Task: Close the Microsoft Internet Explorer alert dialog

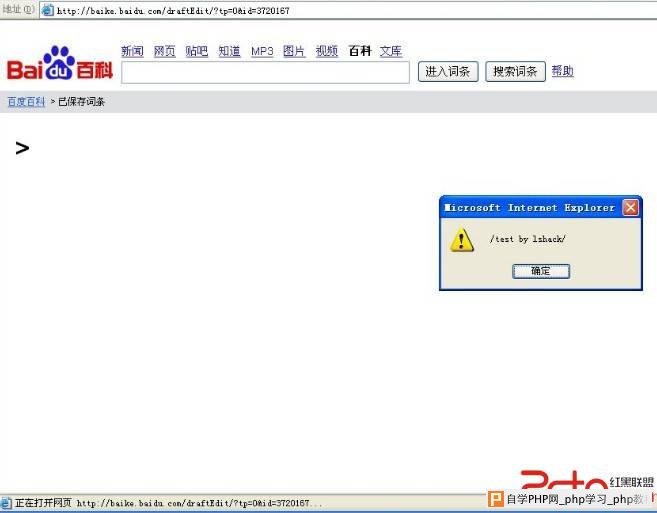Action: tap(630, 207)
